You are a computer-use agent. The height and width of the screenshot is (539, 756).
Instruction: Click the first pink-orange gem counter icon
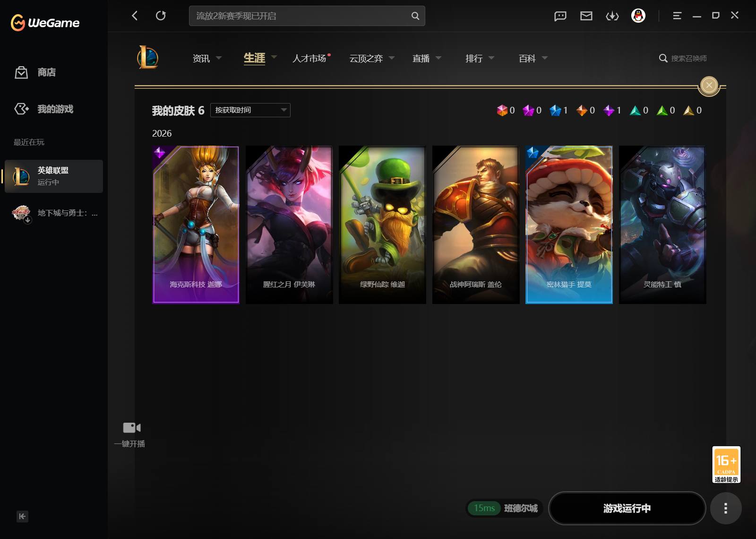[x=502, y=110]
